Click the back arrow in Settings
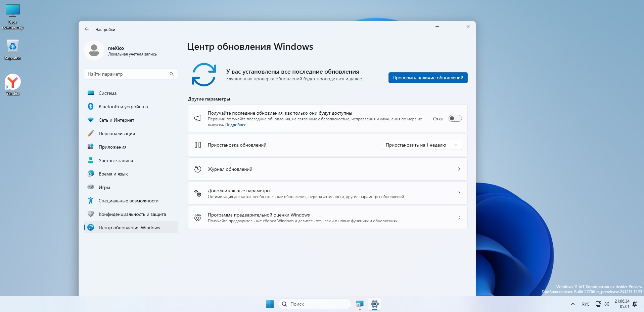Image resolution: width=644 pixels, height=312 pixels. (87, 29)
